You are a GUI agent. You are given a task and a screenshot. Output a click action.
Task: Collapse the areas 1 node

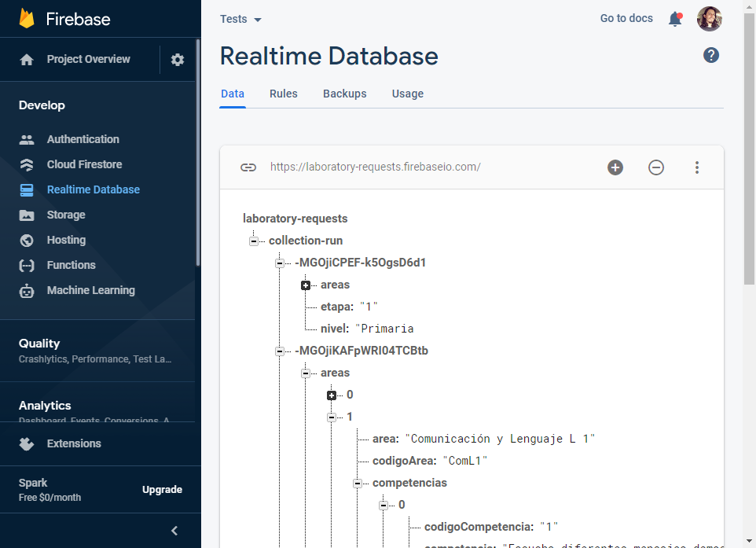[x=332, y=417]
